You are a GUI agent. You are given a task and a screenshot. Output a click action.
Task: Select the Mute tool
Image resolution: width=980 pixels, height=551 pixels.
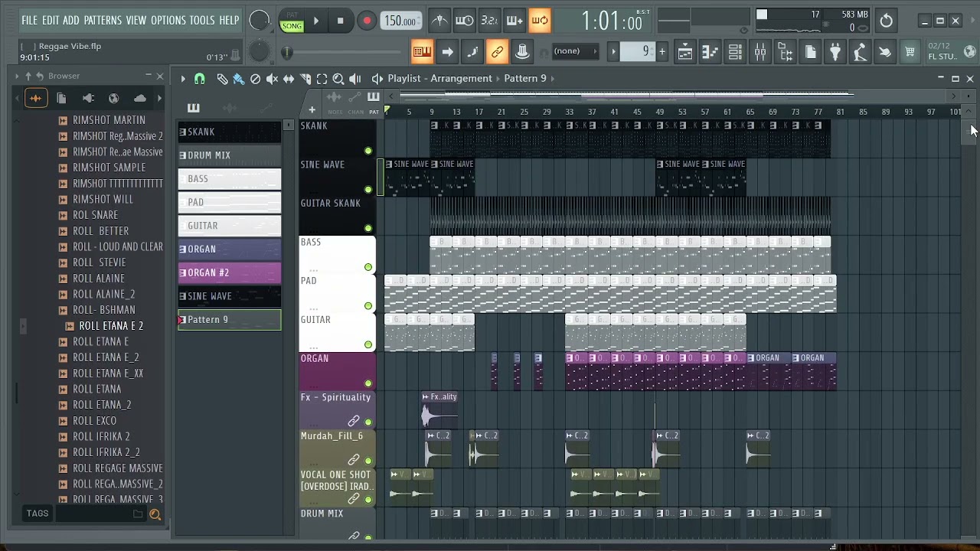click(x=272, y=78)
